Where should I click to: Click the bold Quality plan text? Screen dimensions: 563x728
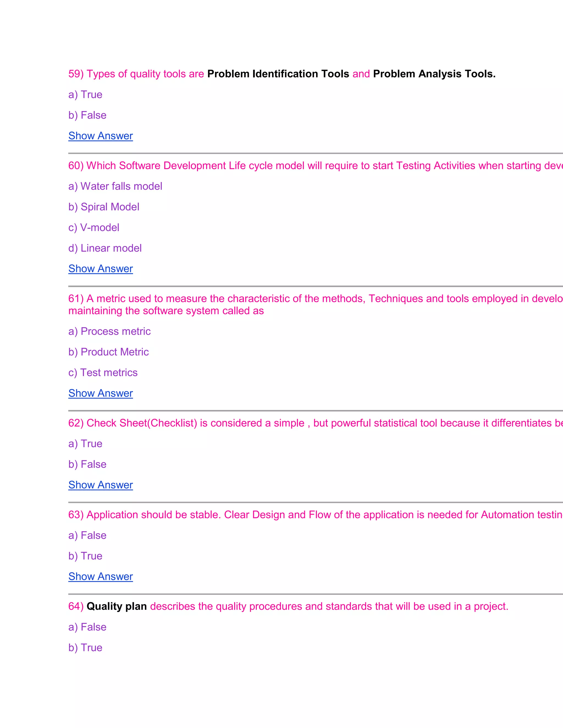tap(116, 606)
